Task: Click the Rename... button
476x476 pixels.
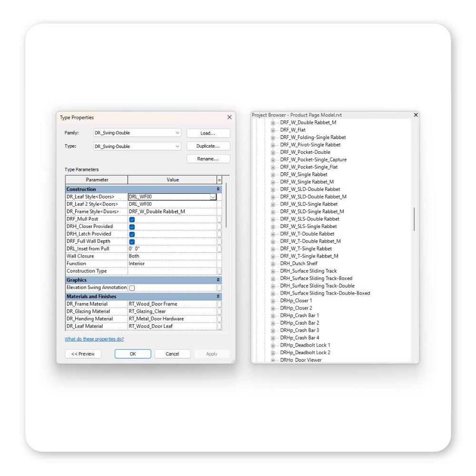Action: pos(208,159)
